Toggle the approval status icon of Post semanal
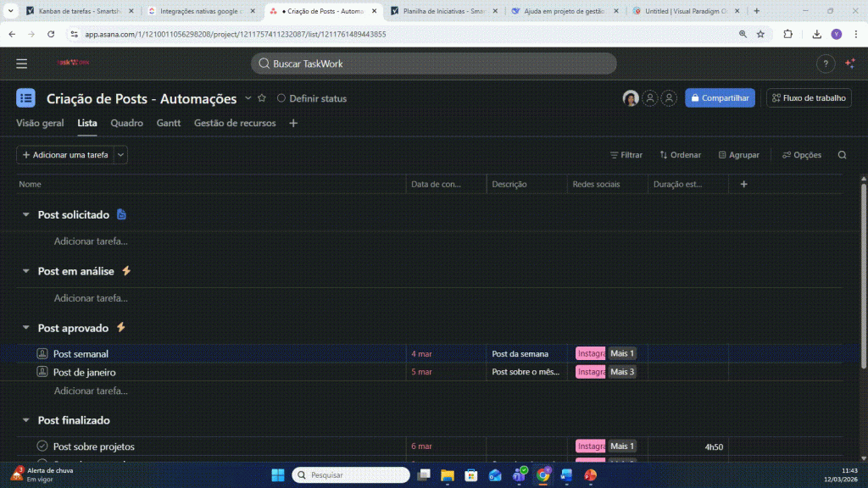Screen dimensions: 868x488 pyautogui.click(x=42, y=353)
